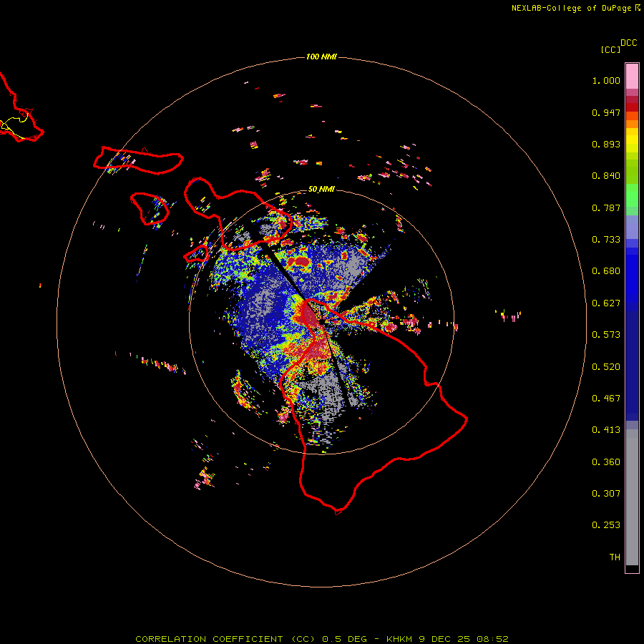Image resolution: width=644 pixels, height=644 pixels.
Task: Click the 0.680 color scale value
Action: coord(606,271)
